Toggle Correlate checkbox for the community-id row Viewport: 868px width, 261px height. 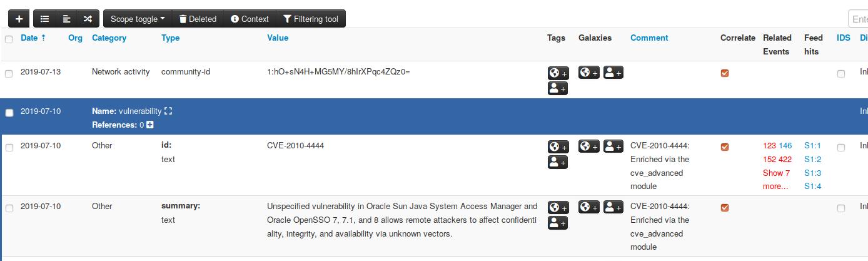(725, 73)
